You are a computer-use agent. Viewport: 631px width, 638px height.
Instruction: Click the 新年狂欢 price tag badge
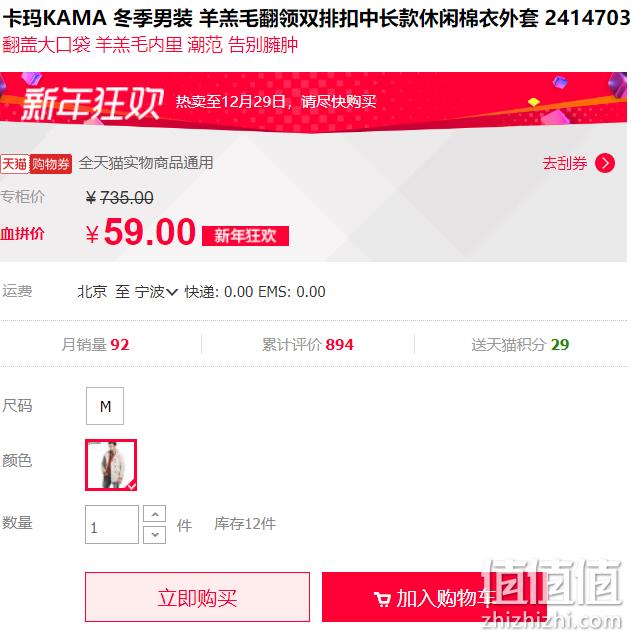tap(245, 236)
